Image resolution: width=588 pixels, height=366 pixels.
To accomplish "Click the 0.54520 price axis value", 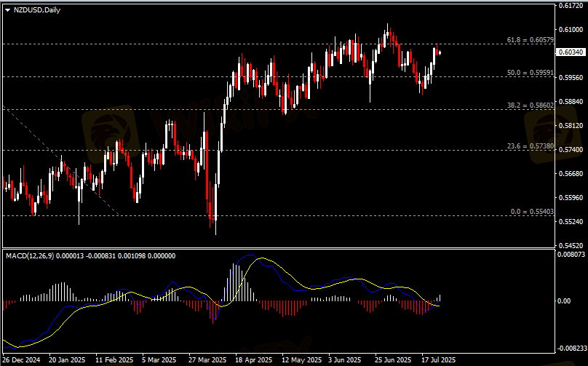I will [571, 246].
